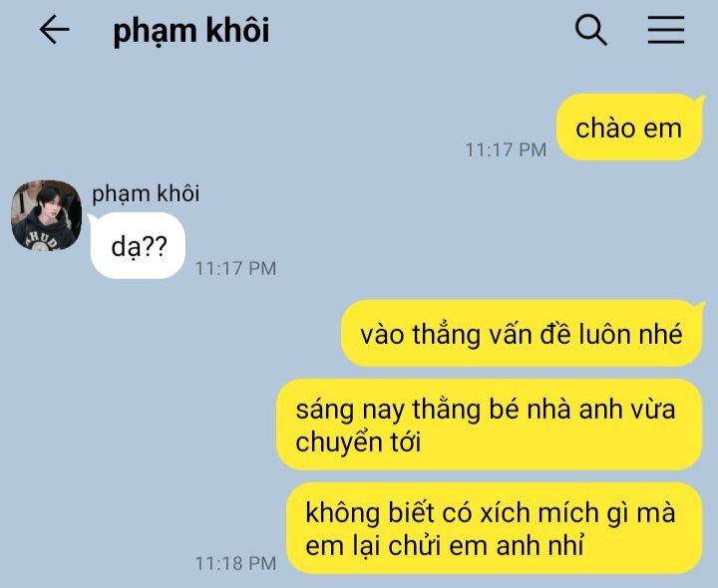The height and width of the screenshot is (588, 718).
Task: Tap the phạm khôi chat title header
Action: (x=191, y=31)
